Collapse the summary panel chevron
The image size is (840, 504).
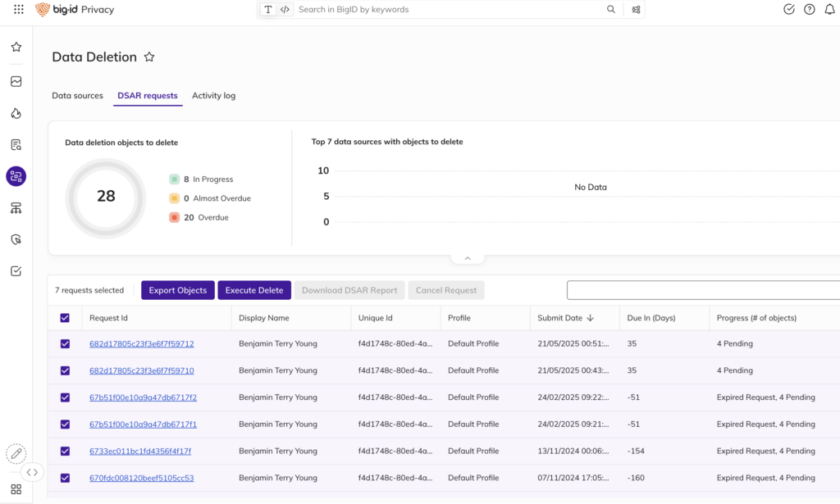pos(468,258)
